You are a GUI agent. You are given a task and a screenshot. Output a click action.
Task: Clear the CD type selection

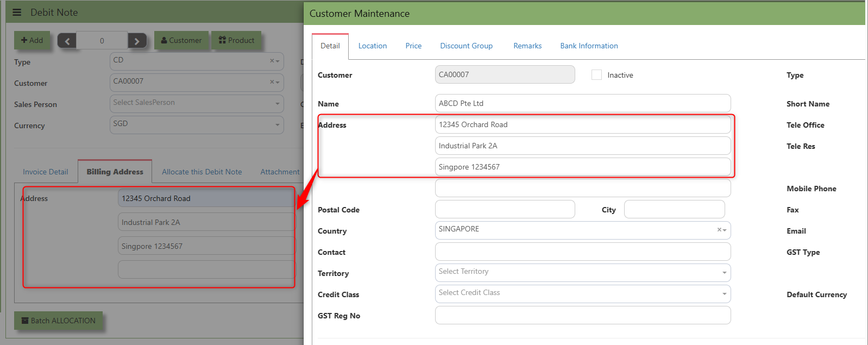[272, 61]
